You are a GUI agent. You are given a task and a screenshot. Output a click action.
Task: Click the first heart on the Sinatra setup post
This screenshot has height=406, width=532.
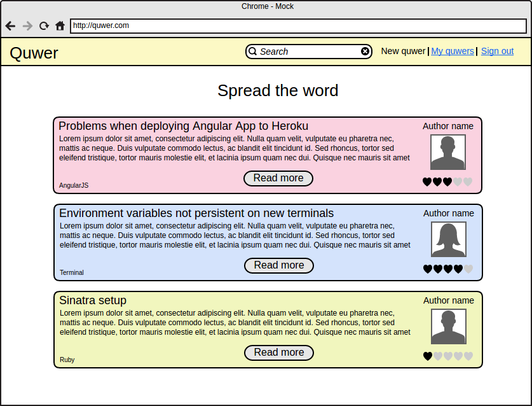click(428, 356)
